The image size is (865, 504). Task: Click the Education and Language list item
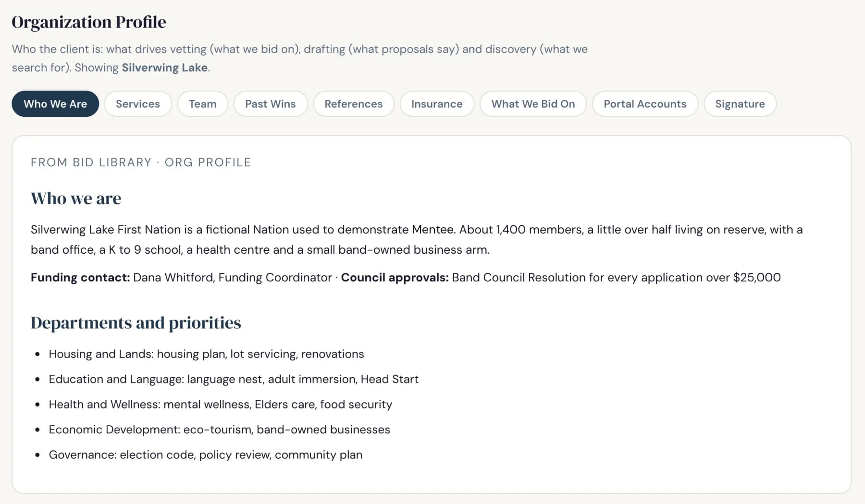[x=234, y=379]
